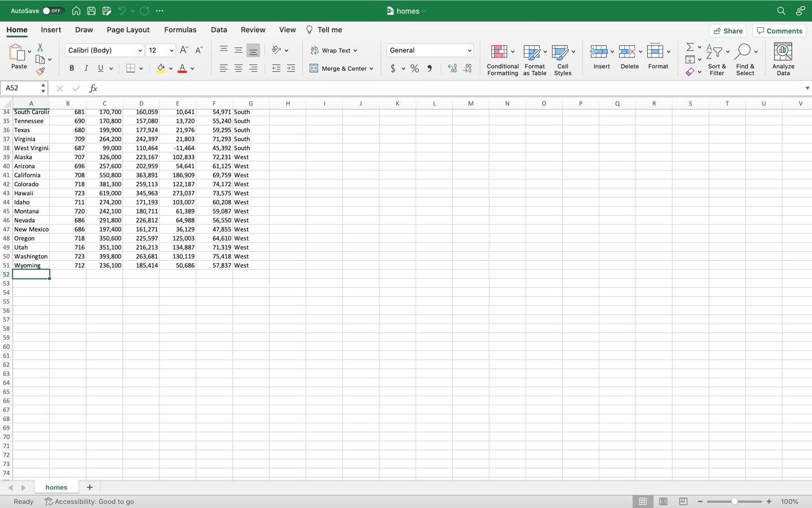Save the workbook with the floppy icon
Viewport: 812px width, 508px height.
91,11
